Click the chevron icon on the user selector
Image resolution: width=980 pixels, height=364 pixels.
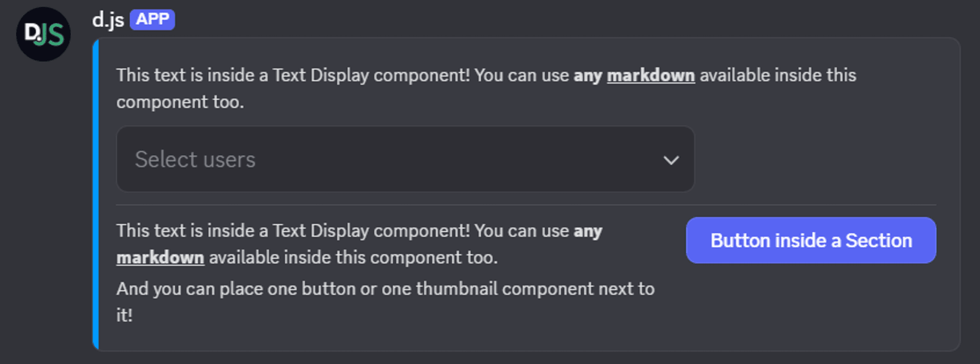670,159
